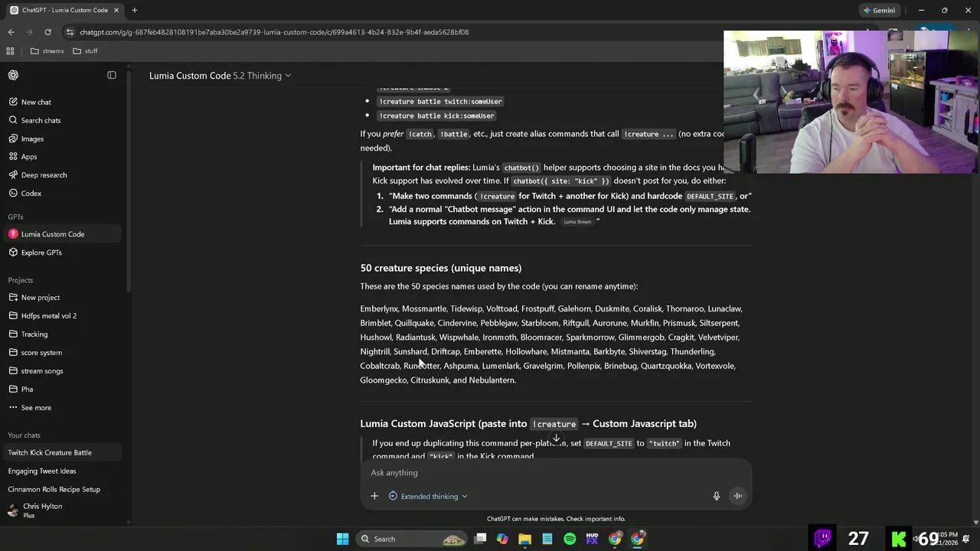The image size is (980, 551).
Task: Open the Pha project
Action: click(27, 390)
